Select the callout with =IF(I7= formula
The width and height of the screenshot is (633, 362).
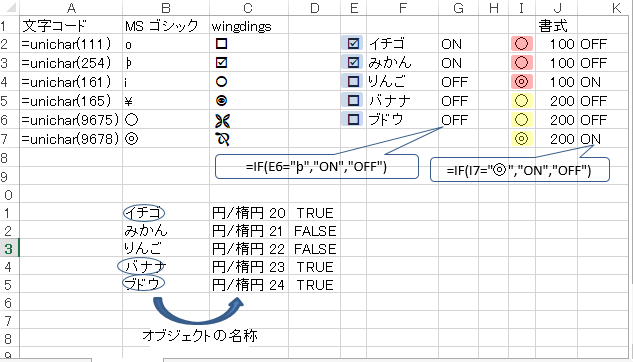520,169
